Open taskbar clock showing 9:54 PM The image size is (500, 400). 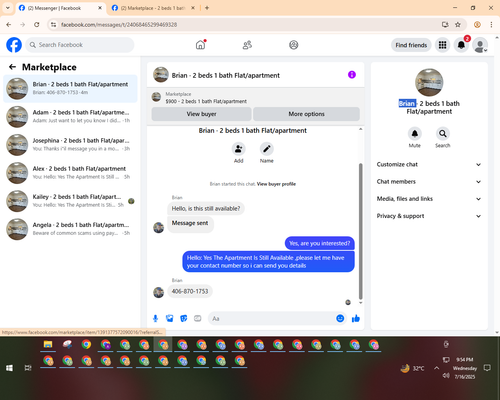coord(465,368)
